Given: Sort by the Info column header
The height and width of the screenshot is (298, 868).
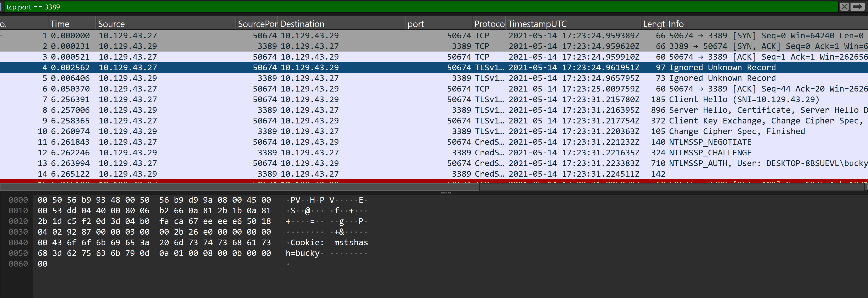Looking at the screenshot, I should coord(768,24).
